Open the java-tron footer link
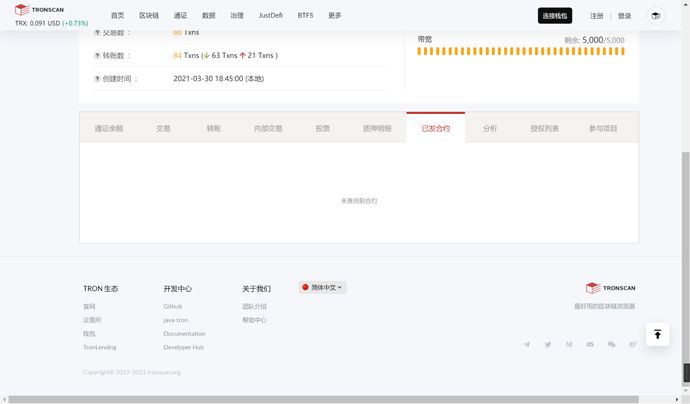 point(176,320)
